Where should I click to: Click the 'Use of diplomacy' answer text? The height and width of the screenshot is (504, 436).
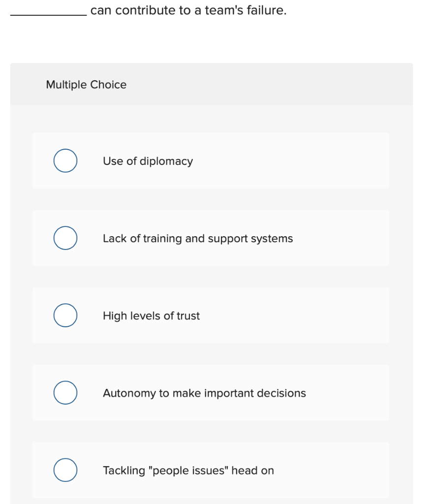click(x=148, y=161)
